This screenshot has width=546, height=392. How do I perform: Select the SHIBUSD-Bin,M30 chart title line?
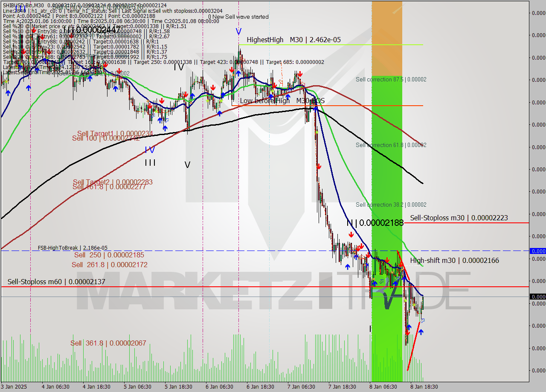[84, 6]
